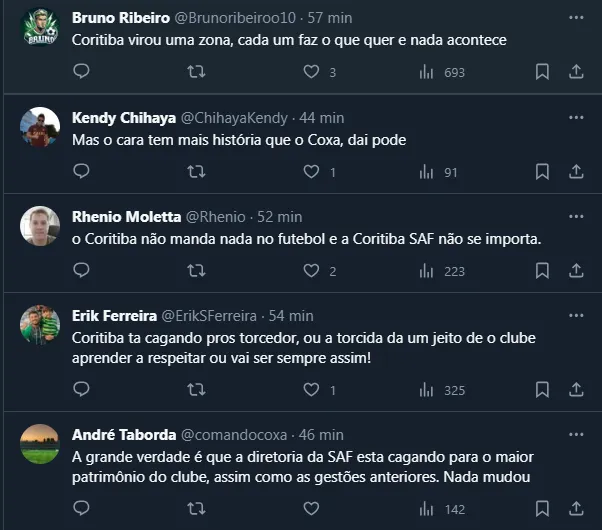The image size is (602, 530).
Task: View analytics of André Taborda's tweet
Action: tap(426, 509)
